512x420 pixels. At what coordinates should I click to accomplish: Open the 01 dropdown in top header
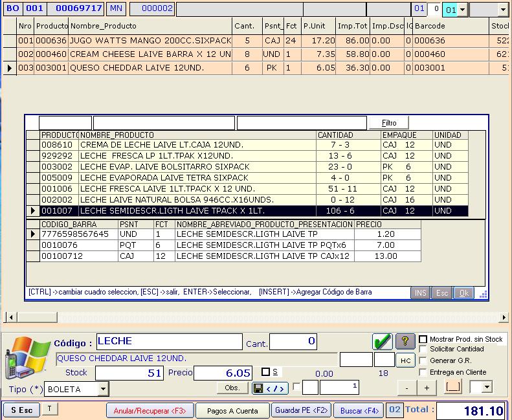tap(462, 10)
